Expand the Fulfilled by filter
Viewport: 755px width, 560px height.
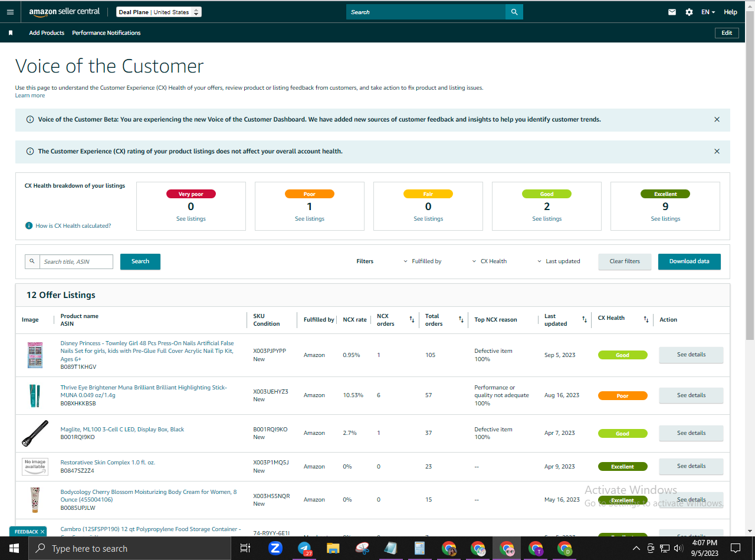(x=422, y=261)
